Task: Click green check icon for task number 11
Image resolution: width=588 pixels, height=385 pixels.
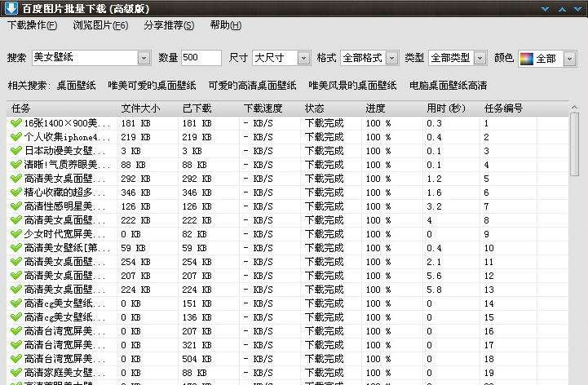Action: click(15, 262)
